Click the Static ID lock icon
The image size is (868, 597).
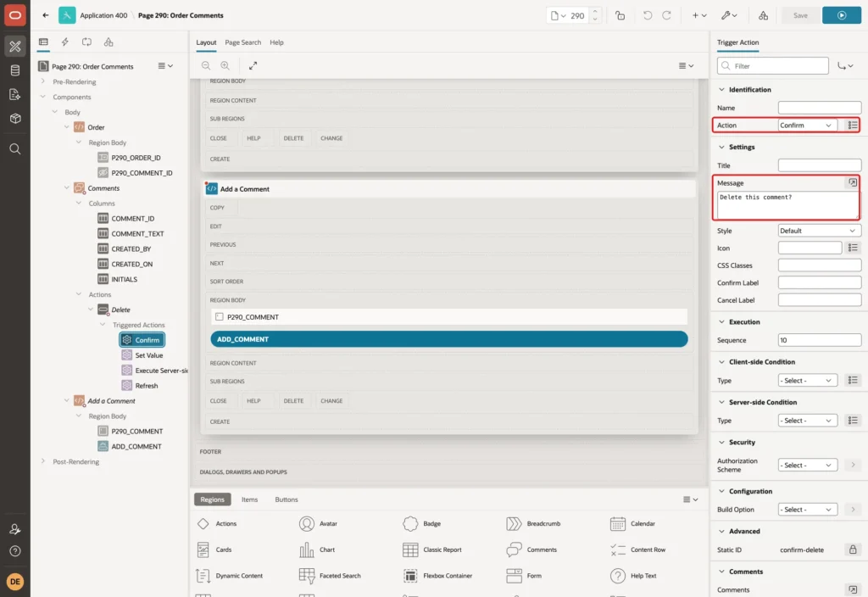click(853, 550)
